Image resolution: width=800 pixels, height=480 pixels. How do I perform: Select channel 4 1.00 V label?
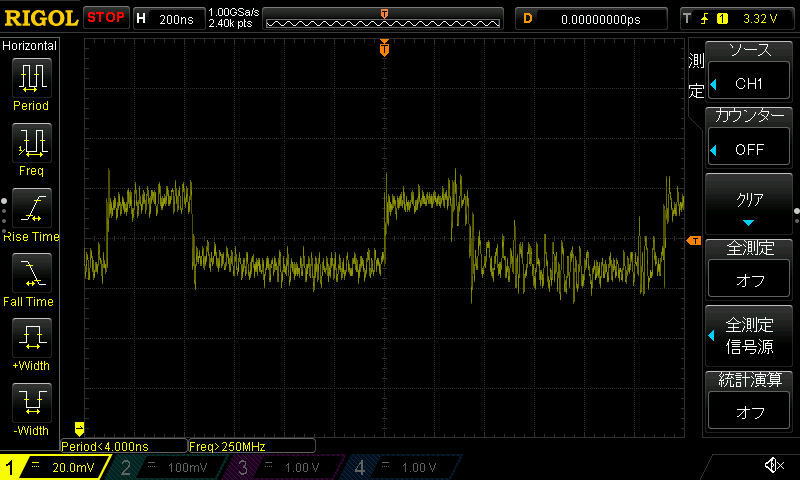click(x=418, y=467)
